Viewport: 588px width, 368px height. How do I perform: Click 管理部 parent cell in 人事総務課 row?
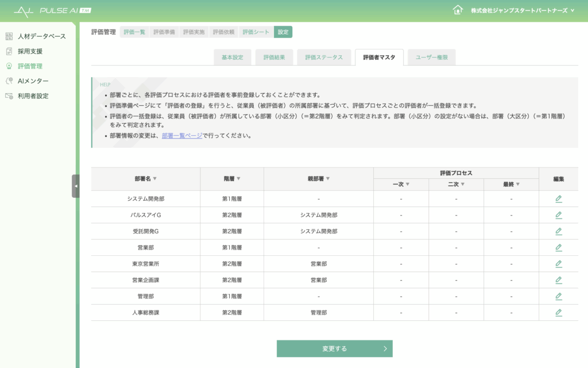pyautogui.click(x=319, y=312)
